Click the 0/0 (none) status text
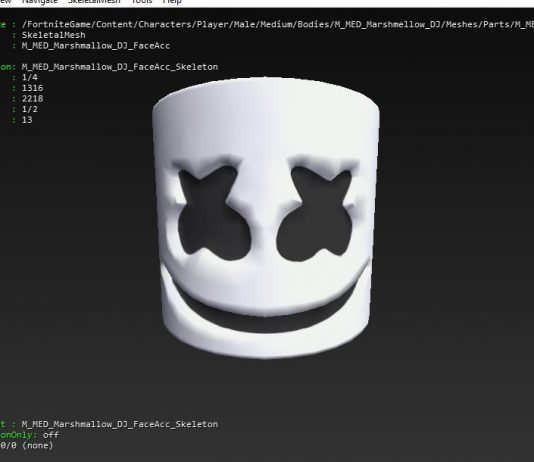This screenshot has width=534, height=462. pyautogui.click(x=27, y=445)
